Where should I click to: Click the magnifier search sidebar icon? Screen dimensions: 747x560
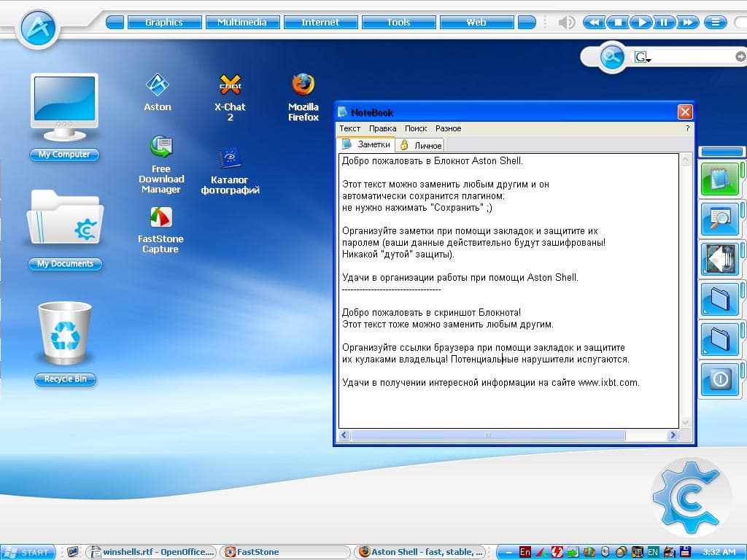point(720,219)
